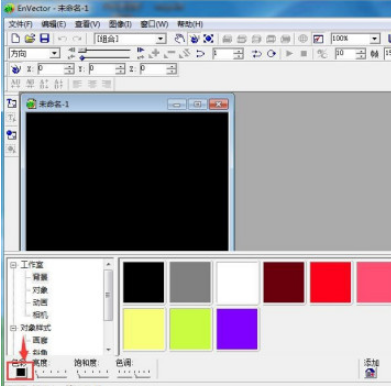Open the 组合 dropdown list
The height and width of the screenshot is (386, 391).
point(161,39)
